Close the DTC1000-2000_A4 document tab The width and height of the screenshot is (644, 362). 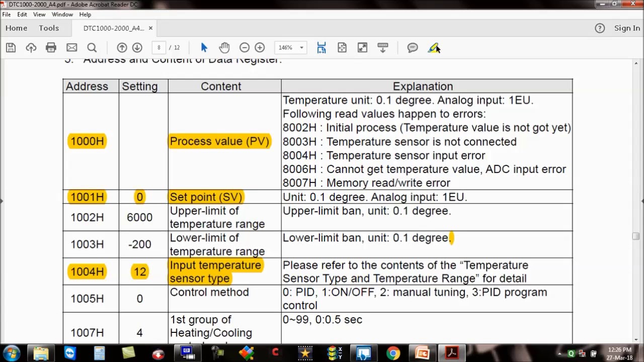coord(150,28)
